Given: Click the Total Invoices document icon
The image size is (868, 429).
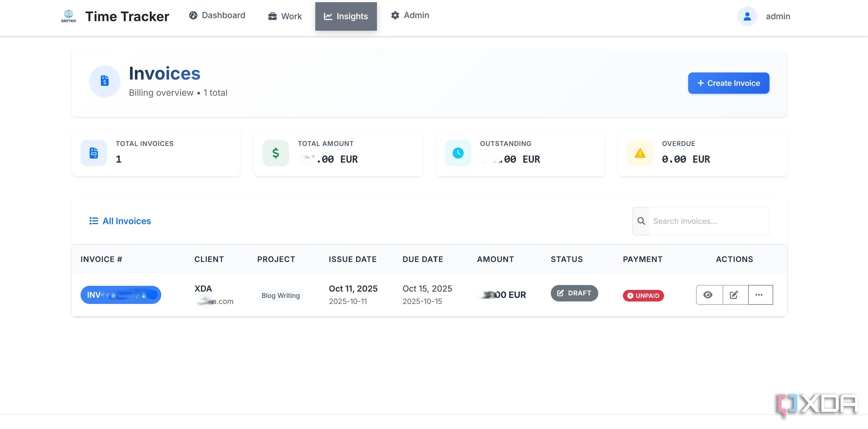Looking at the screenshot, I should tap(94, 153).
